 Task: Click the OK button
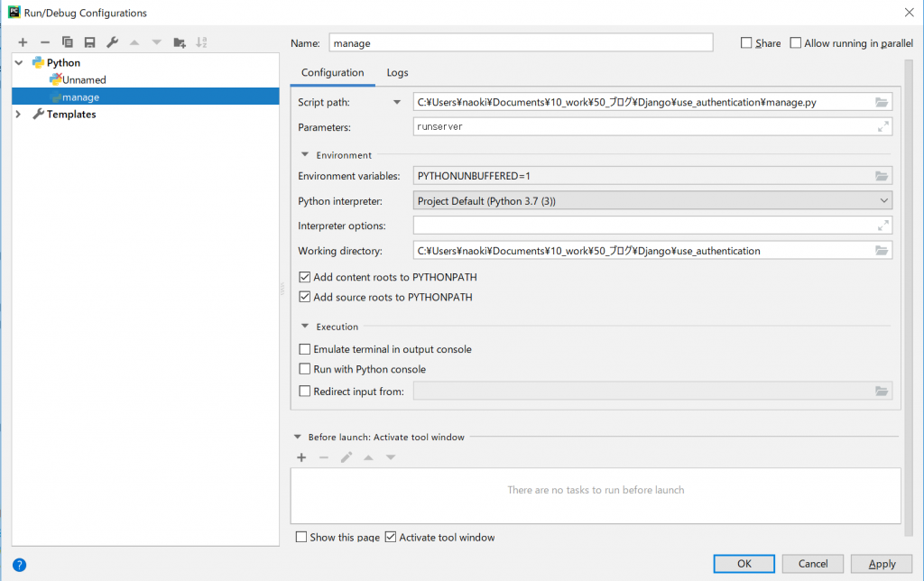pyautogui.click(x=744, y=564)
